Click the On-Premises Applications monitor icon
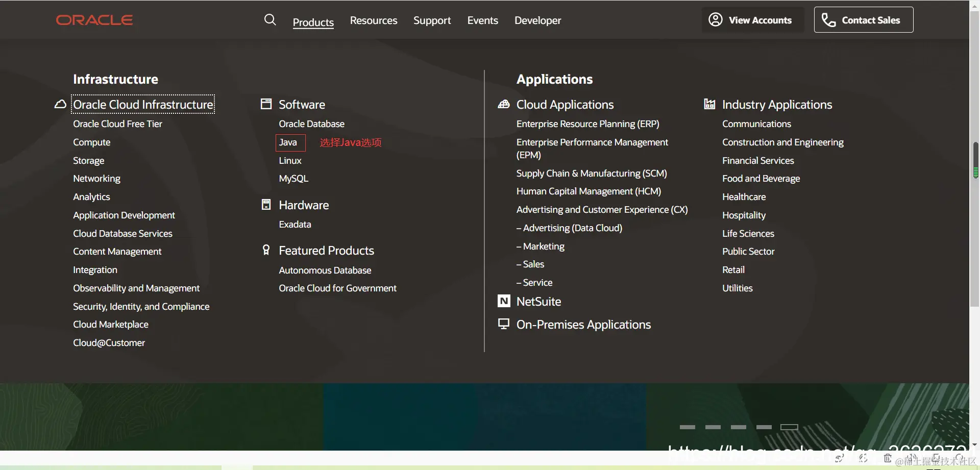Screen dimensions: 980x470 [504, 324]
